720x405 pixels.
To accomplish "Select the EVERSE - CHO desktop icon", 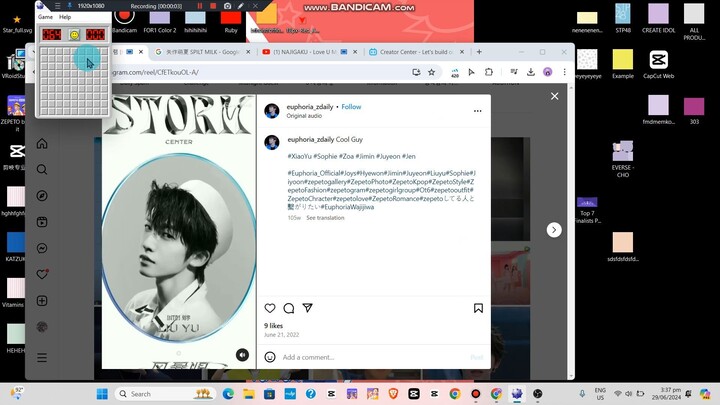I will [623, 159].
